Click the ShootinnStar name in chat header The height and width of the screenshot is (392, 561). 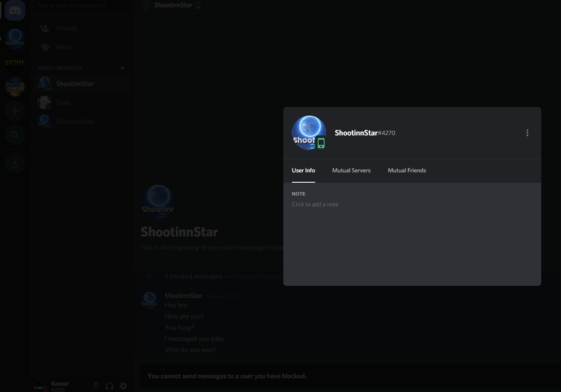(173, 6)
